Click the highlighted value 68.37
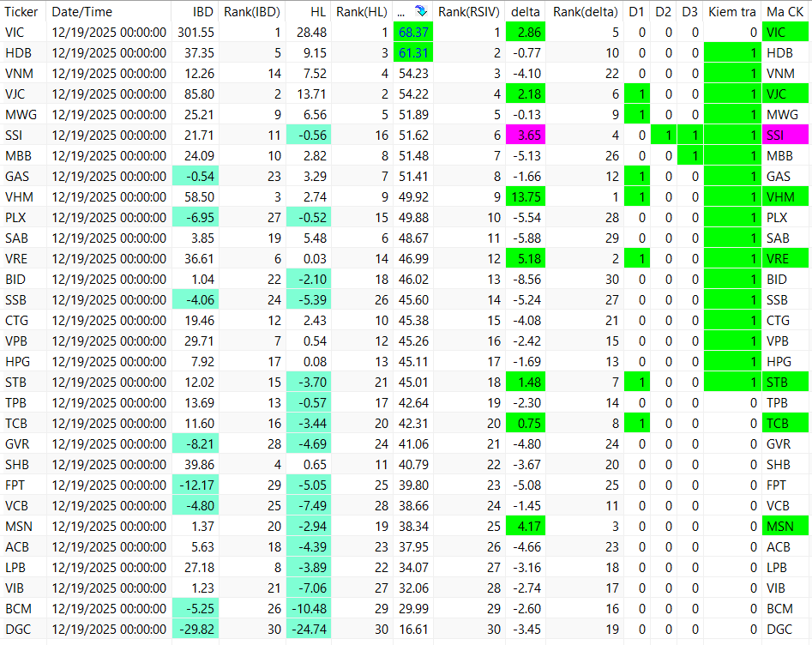The width and height of the screenshot is (812, 645). click(413, 32)
